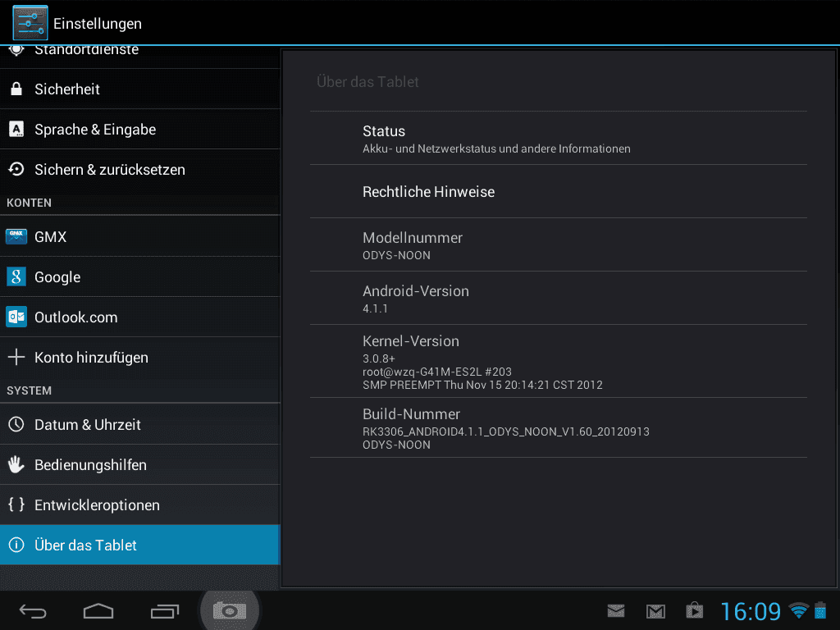Image resolution: width=840 pixels, height=630 pixels.
Task: Tap the Über das Tablet panel heading
Action: (x=367, y=82)
